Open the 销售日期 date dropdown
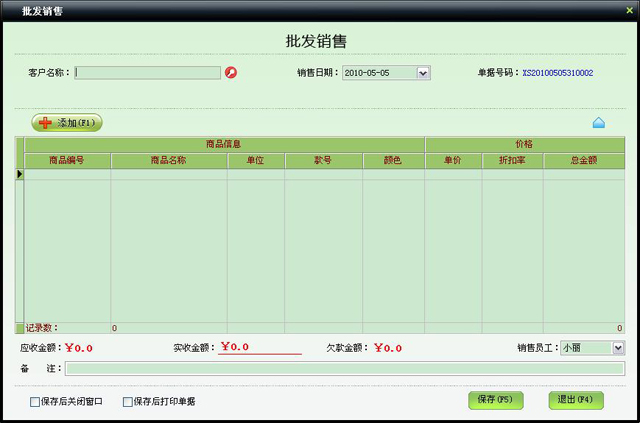The width and height of the screenshot is (640, 423). [423, 73]
